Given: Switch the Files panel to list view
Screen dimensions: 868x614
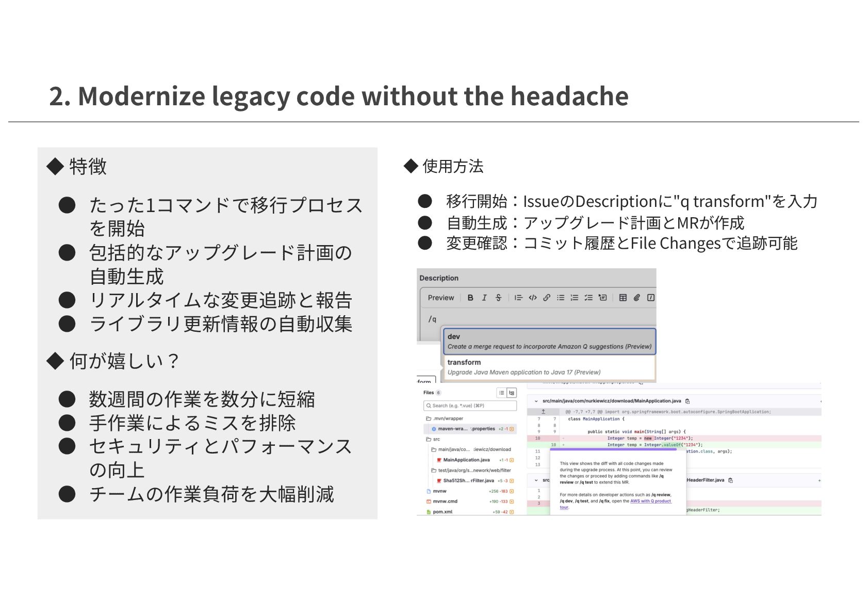Looking at the screenshot, I should (501, 393).
